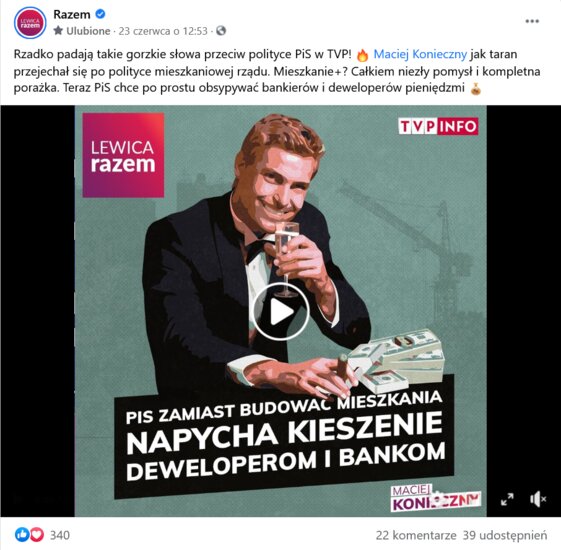Open the Razem profile picture
This screenshot has height=550, width=561.
click(30, 23)
